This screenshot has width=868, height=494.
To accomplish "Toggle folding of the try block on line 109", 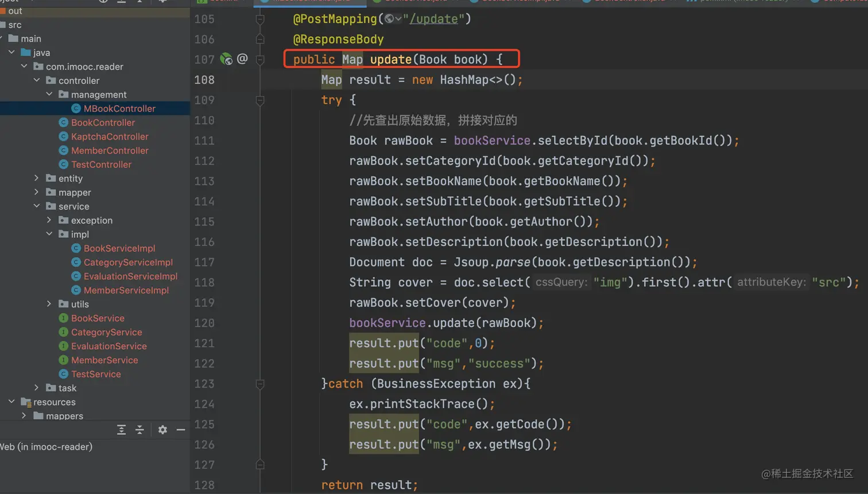I will 260,100.
